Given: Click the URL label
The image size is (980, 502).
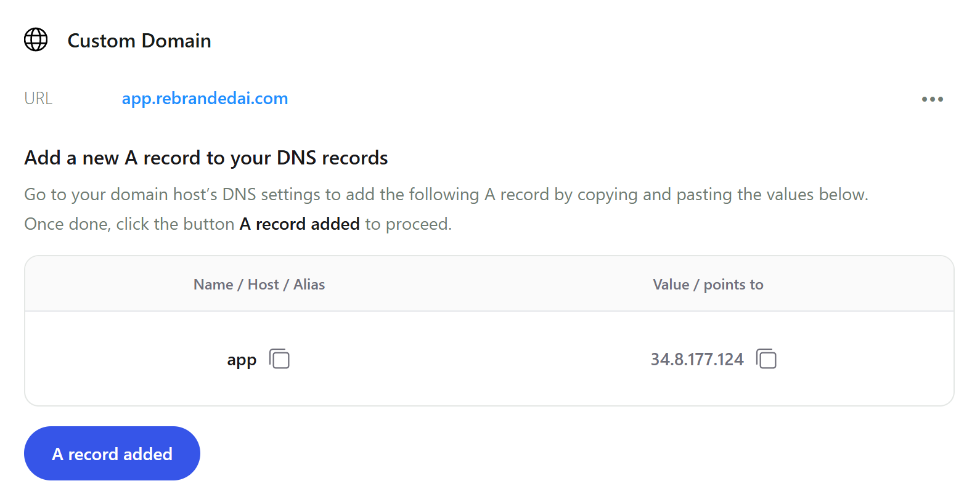Looking at the screenshot, I should 38,98.
